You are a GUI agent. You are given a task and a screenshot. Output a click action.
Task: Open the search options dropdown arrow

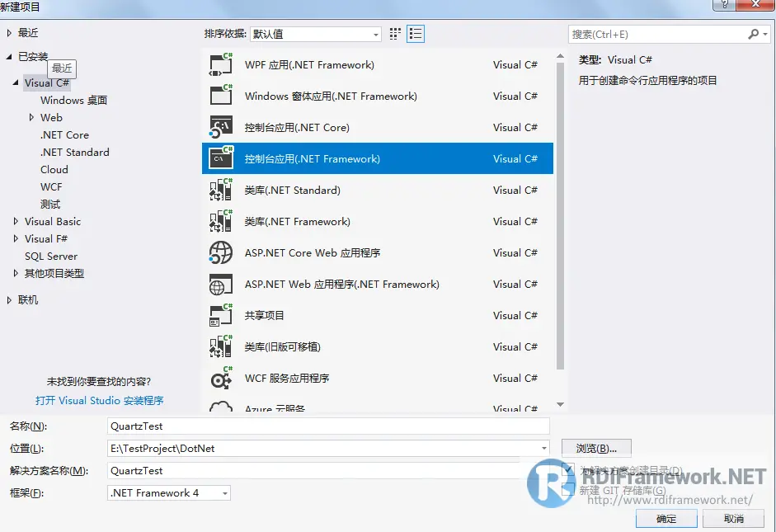[765, 34]
